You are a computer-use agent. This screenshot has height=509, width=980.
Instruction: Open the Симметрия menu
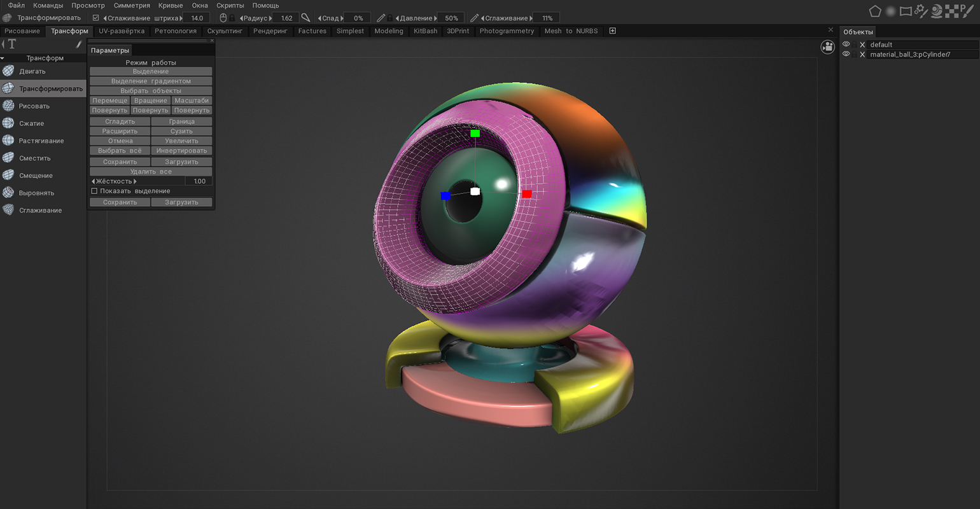click(132, 5)
